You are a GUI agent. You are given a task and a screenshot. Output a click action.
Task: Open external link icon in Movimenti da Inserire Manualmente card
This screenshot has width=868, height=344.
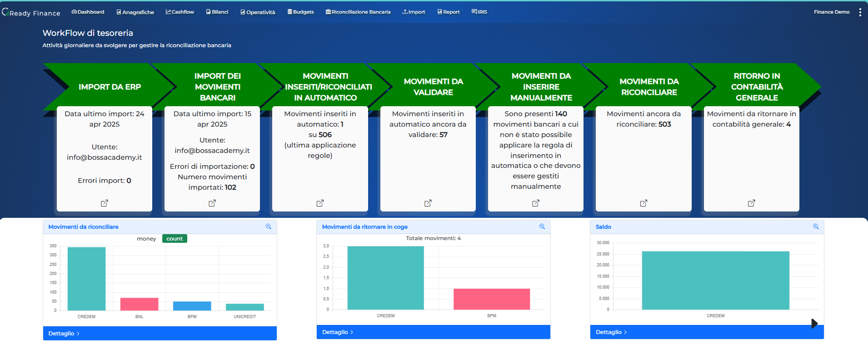(536, 203)
